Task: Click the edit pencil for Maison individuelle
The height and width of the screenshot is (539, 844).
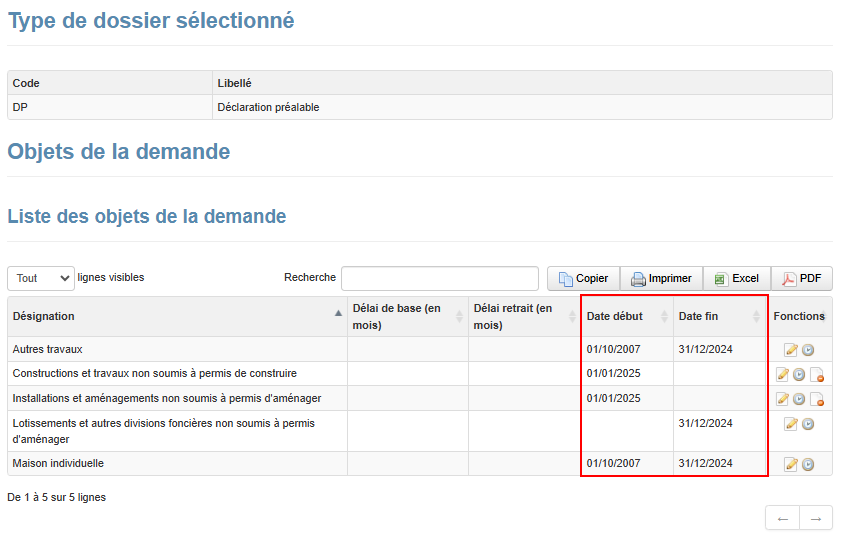Action: [791, 464]
